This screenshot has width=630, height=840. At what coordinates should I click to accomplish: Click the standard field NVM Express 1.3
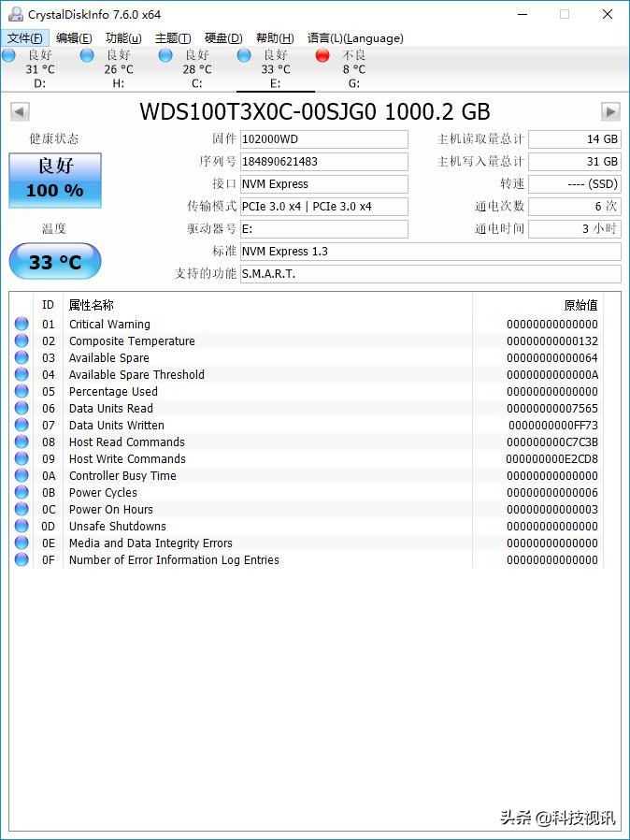[x=430, y=252]
